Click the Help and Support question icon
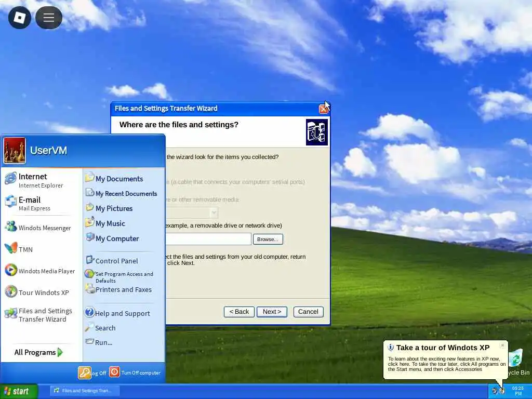532x399 pixels. [x=89, y=312]
